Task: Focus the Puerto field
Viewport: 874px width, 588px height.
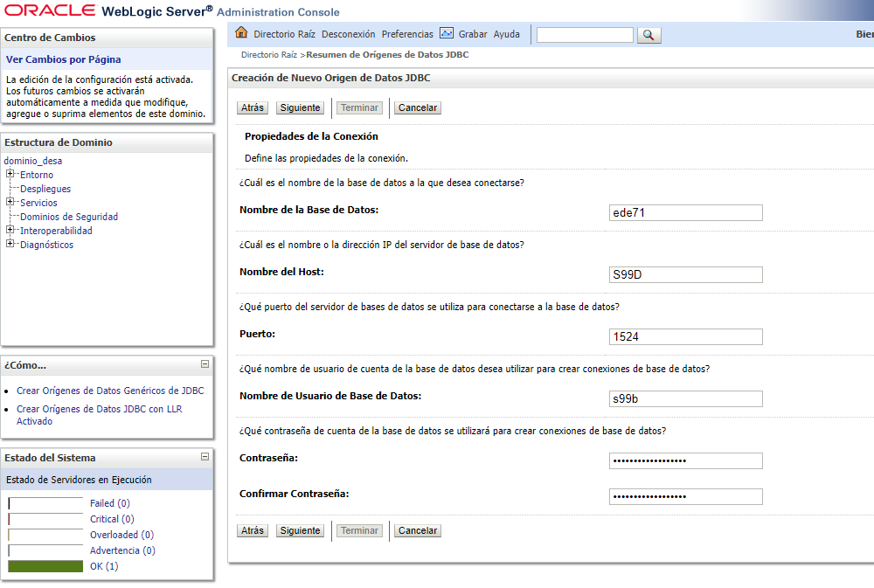Action: click(685, 336)
